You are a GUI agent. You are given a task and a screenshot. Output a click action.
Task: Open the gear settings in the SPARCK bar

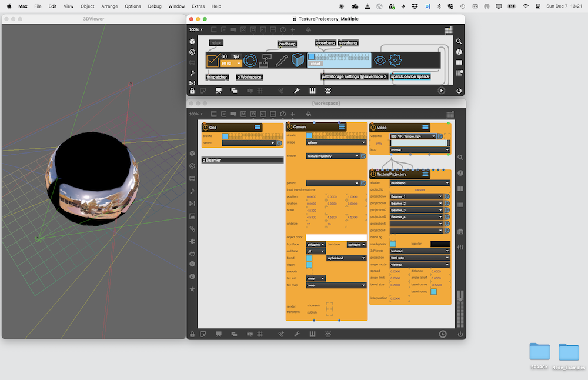[x=395, y=60]
